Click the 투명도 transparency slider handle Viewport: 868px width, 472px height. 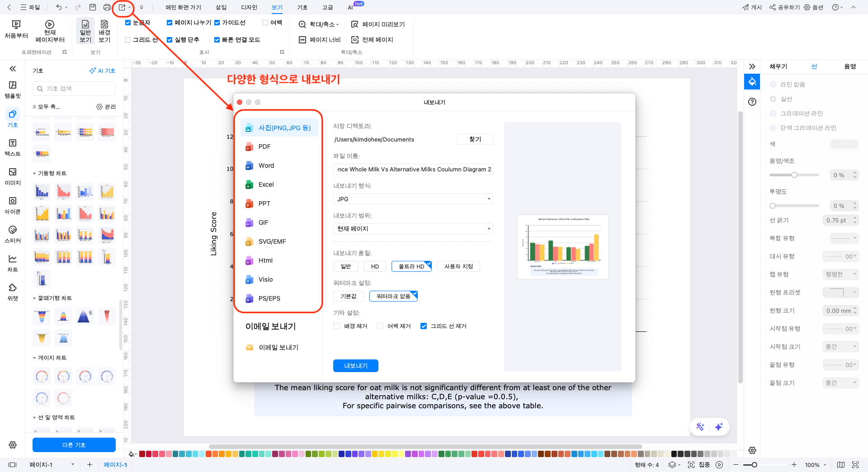[x=773, y=206]
